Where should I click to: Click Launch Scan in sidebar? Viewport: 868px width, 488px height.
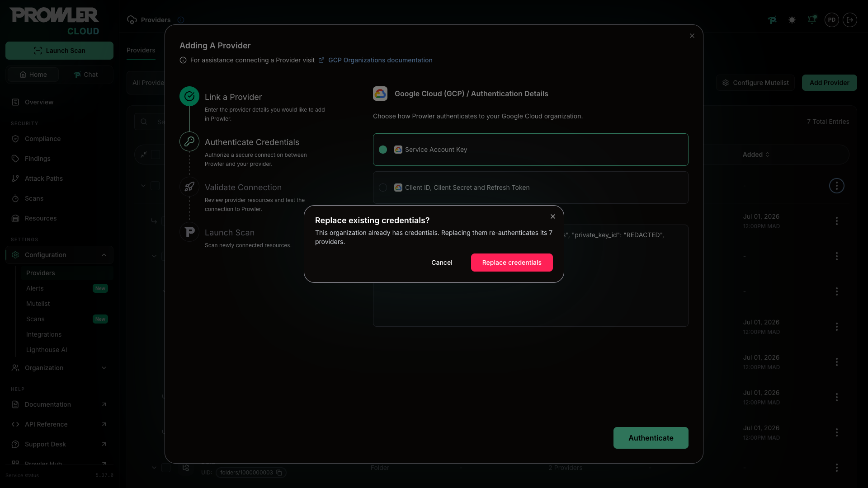click(x=59, y=51)
